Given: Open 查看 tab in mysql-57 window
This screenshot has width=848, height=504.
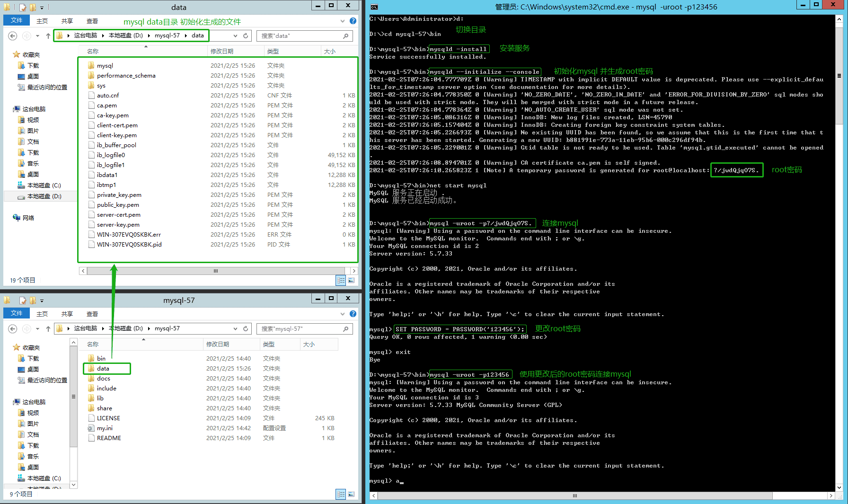Looking at the screenshot, I should pos(92,314).
